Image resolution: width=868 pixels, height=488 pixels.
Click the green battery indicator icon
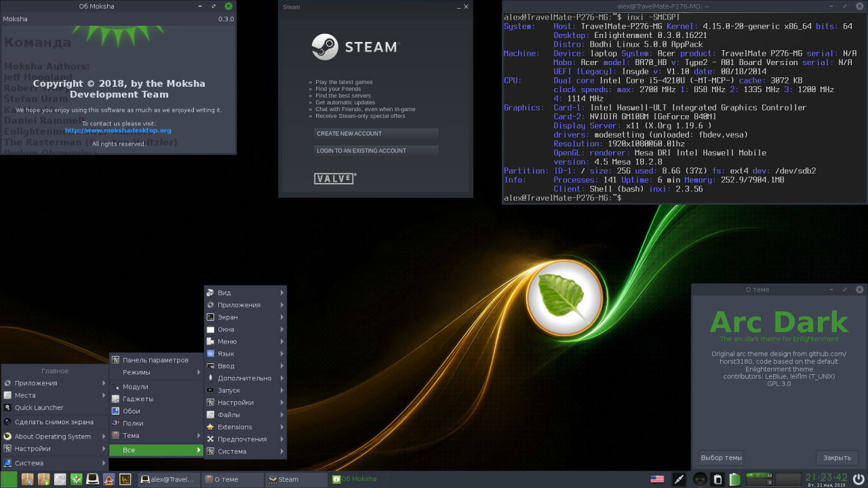pyautogui.click(x=734, y=479)
